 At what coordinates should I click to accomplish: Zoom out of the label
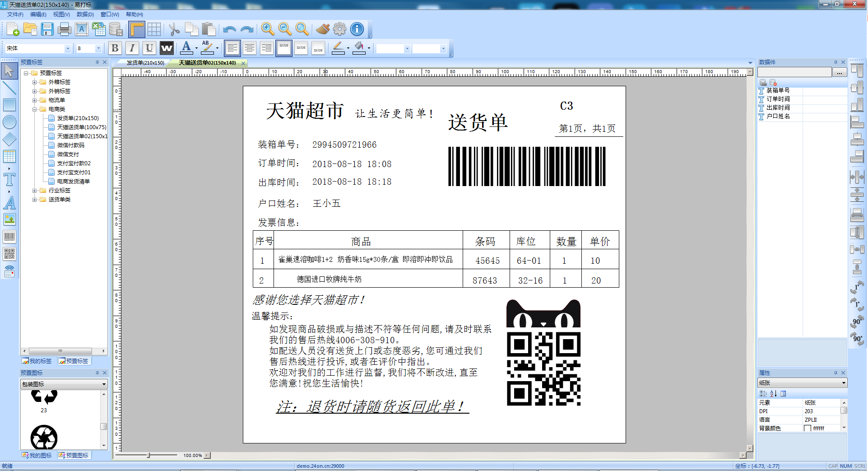point(285,29)
